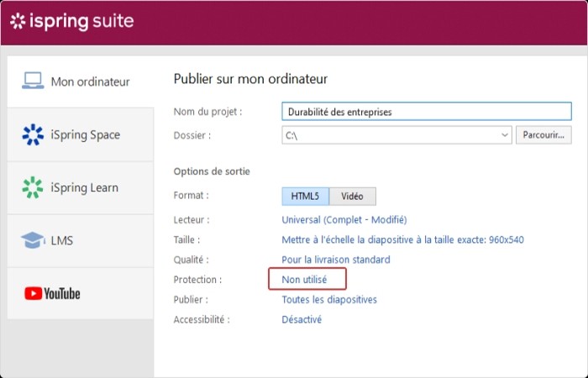The width and height of the screenshot is (588, 378).
Task: Open the Non utilisé protection link
Action: click(304, 280)
